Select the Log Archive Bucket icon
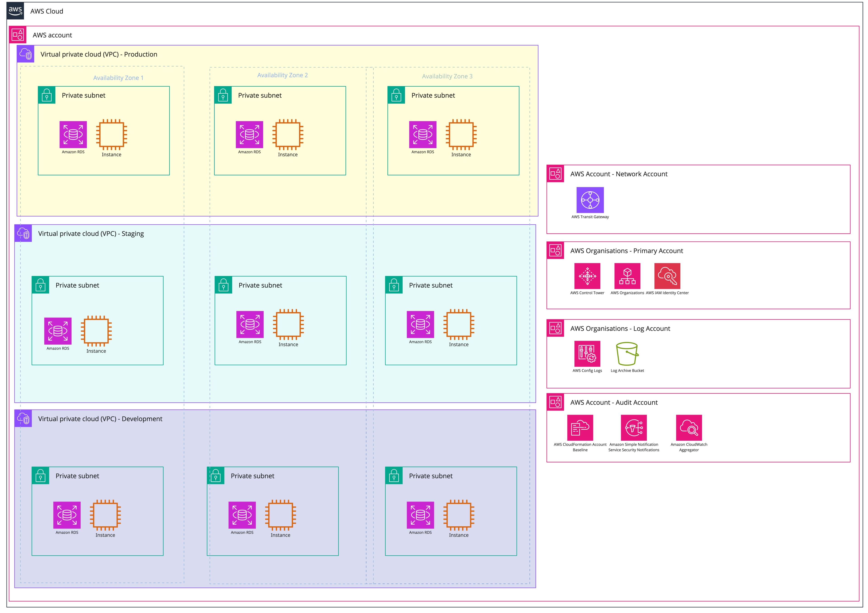The width and height of the screenshot is (868, 613). (x=627, y=354)
